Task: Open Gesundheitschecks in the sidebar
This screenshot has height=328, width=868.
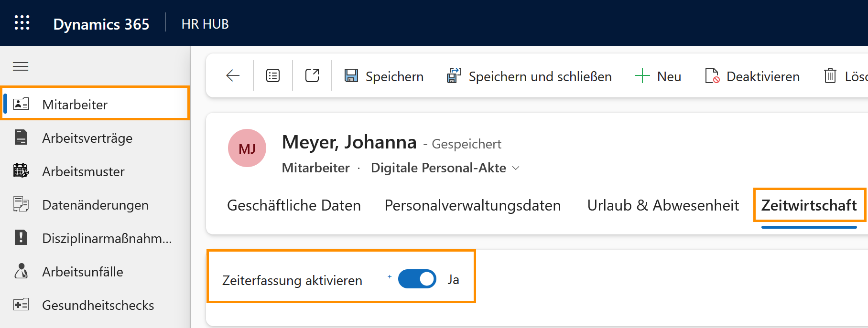Action: click(98, 305)
